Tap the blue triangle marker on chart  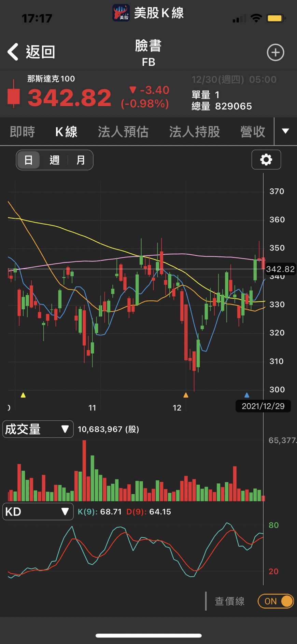coord(247,395)
